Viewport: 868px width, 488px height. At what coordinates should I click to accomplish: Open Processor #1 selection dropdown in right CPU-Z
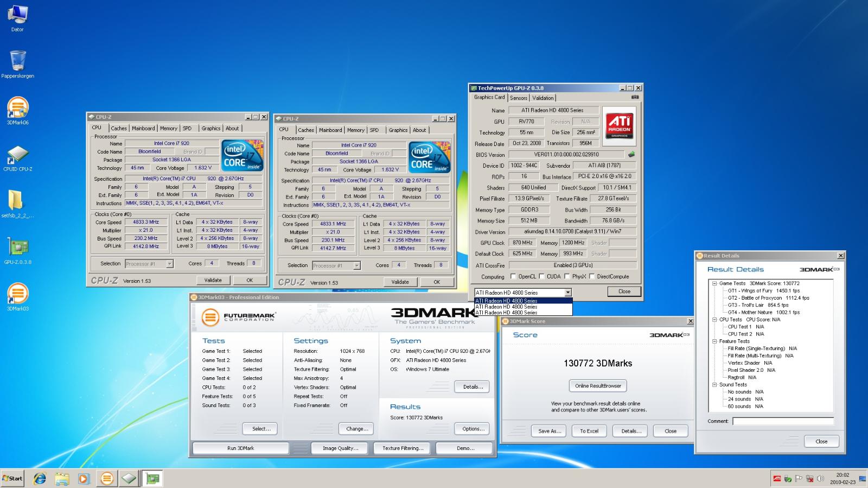(x=356, y=265)
